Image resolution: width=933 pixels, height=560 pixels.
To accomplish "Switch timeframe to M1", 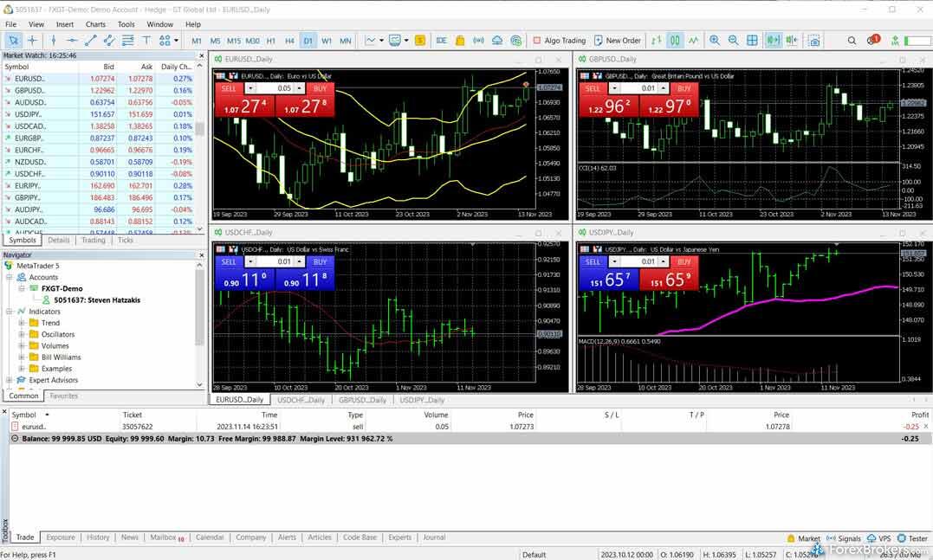I will click(x=197, y=41).
